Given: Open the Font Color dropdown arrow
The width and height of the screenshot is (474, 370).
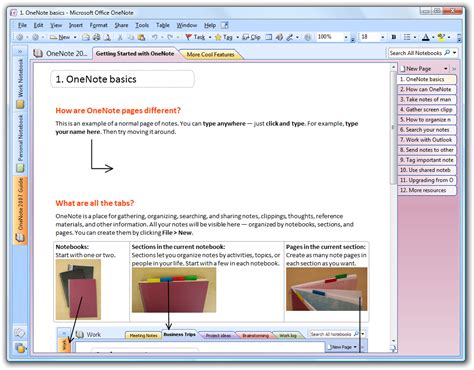Looking at the screenshot, I should point(433,37).
